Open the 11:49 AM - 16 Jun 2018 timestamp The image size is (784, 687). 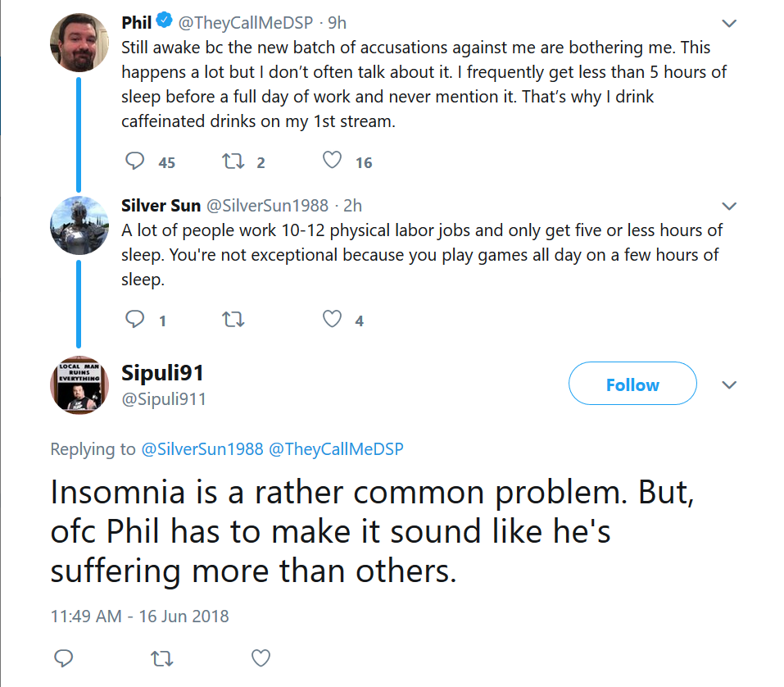[139, 616]
